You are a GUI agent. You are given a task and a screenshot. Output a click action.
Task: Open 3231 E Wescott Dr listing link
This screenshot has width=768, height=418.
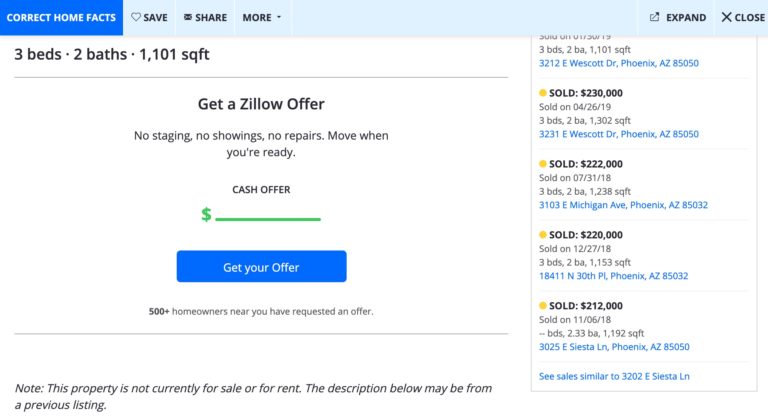[619, 134]
